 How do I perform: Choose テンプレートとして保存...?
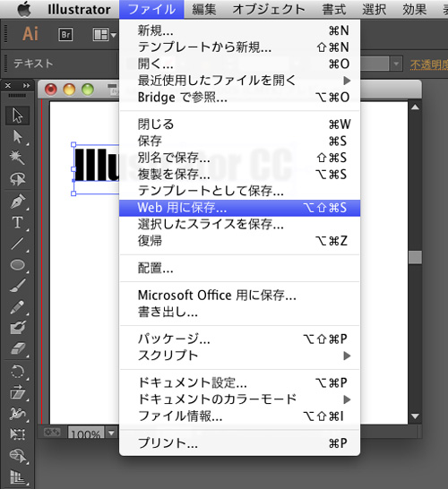point(239,191)
